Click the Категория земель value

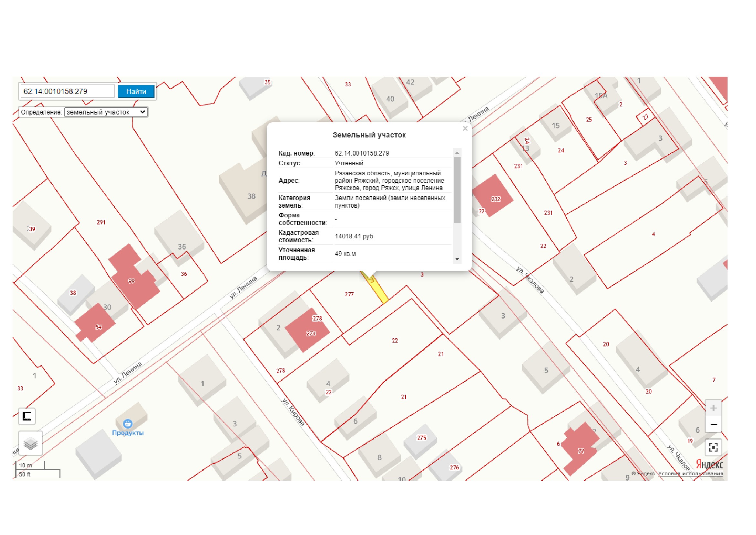(x=390, y=202)
